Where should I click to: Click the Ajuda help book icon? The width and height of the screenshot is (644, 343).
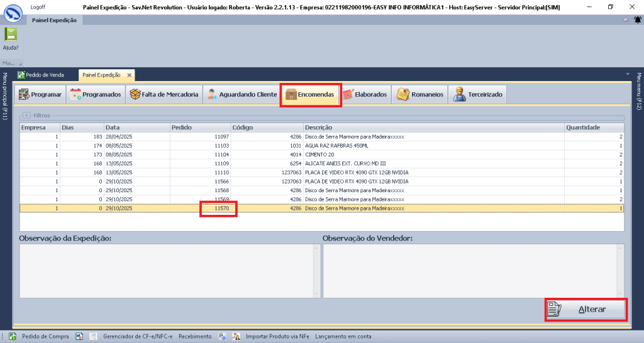[11, 35]
